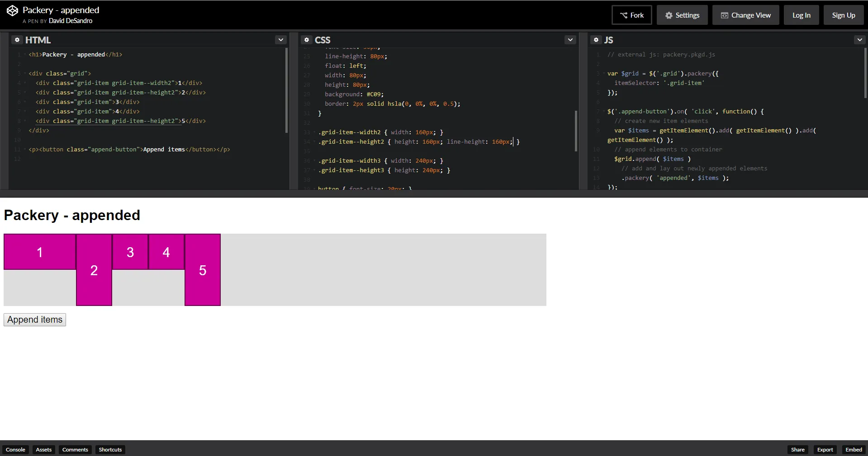Viewport: 868px width, 456px height.
Task: Fold the var $grid block on JS line 3
Action: tap(604, 74)
